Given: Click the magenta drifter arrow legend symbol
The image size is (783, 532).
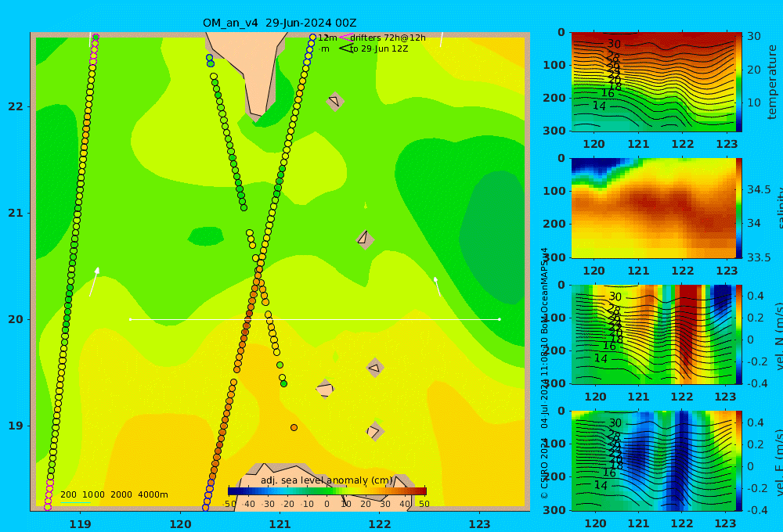Looking at the screenshot, I should point(345,38).
